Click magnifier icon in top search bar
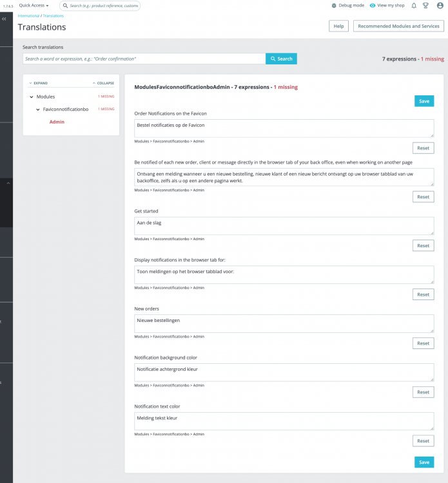Viewport: 448px width, 483px height. [65, 6]
